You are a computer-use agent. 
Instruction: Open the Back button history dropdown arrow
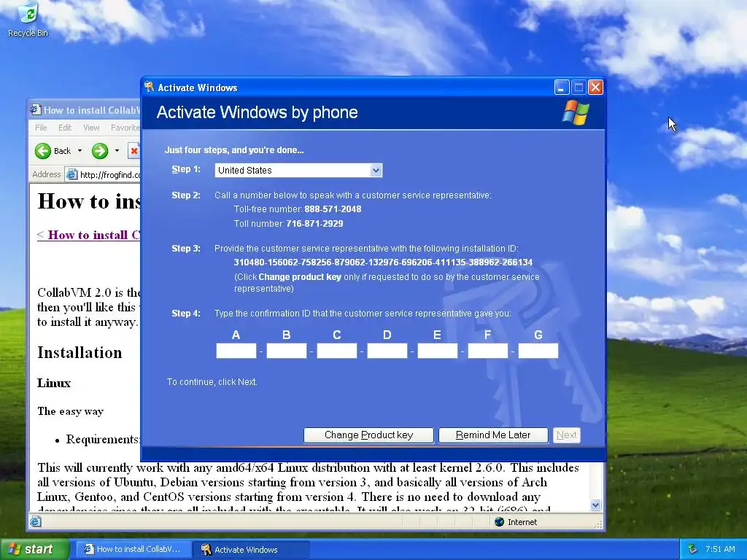[80, 151]
